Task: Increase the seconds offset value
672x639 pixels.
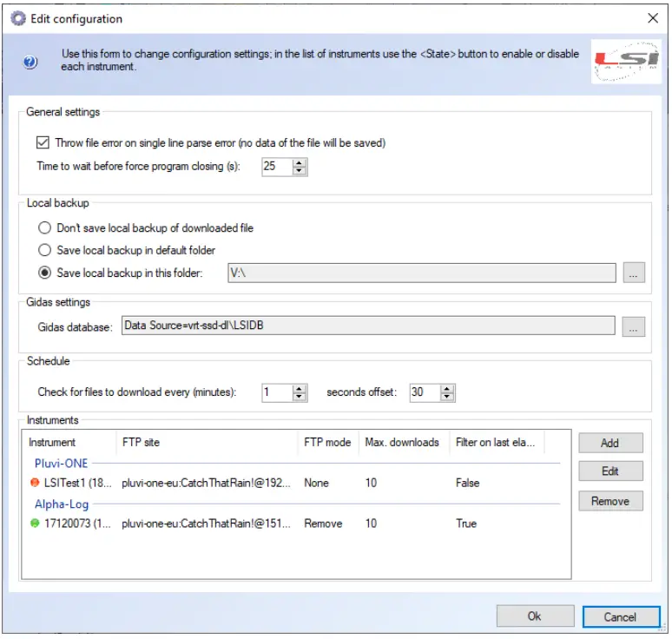Action: pyautogui.click(x=447, y=388)
